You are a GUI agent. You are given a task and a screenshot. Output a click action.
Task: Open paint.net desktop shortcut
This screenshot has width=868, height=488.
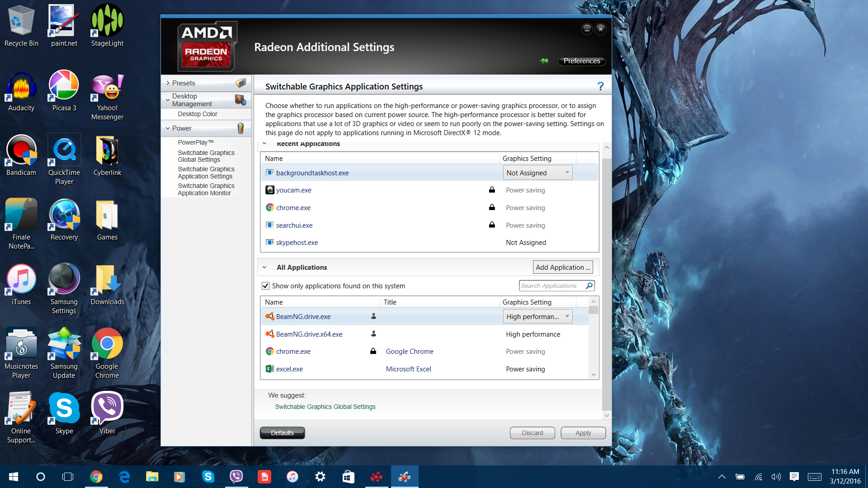64,26
